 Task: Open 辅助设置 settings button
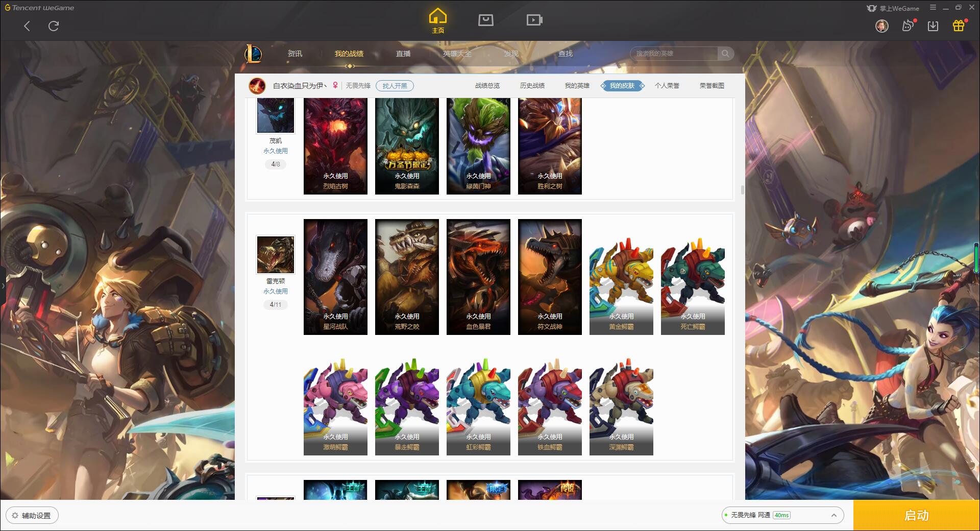pos(32,516)
